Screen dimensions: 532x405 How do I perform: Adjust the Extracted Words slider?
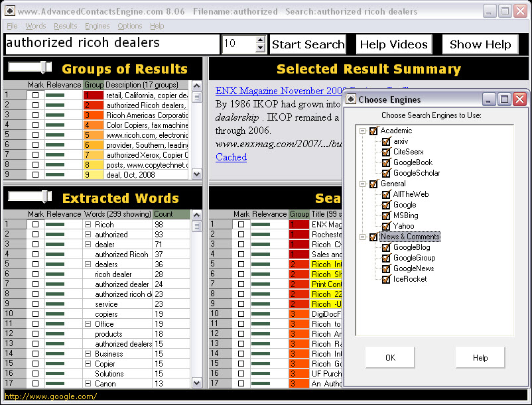pyautogui.click(x=45, y=197)
